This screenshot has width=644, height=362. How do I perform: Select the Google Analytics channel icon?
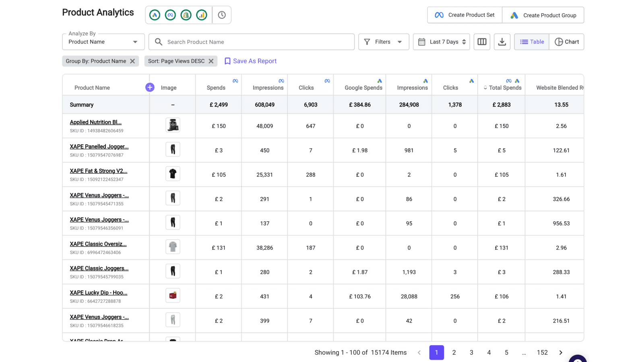click(202, 15)
